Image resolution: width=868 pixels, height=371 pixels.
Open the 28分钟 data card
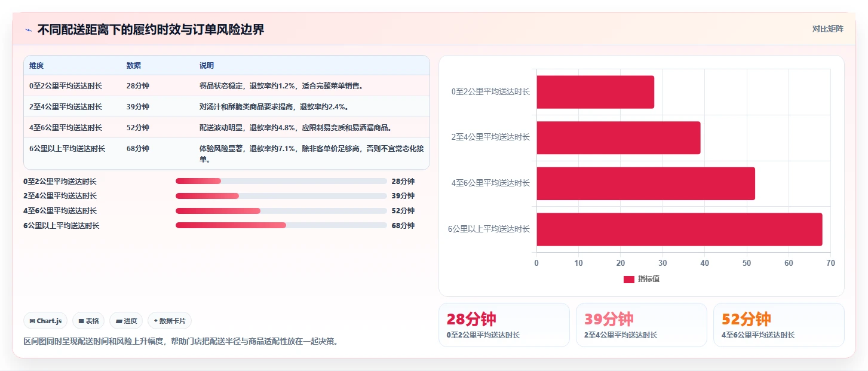tap(504, 325)
